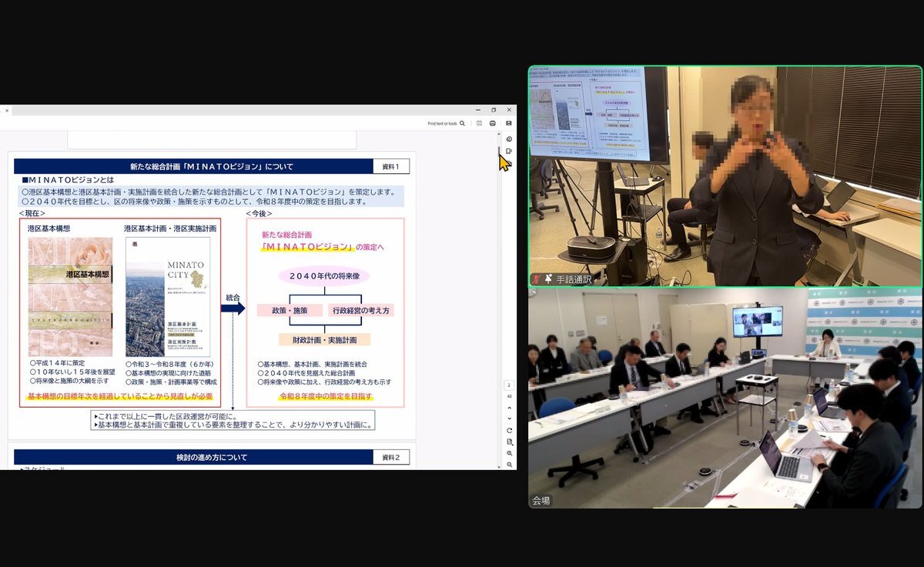
Task: Share the PDF via the envelope icon
Action: 509,123
